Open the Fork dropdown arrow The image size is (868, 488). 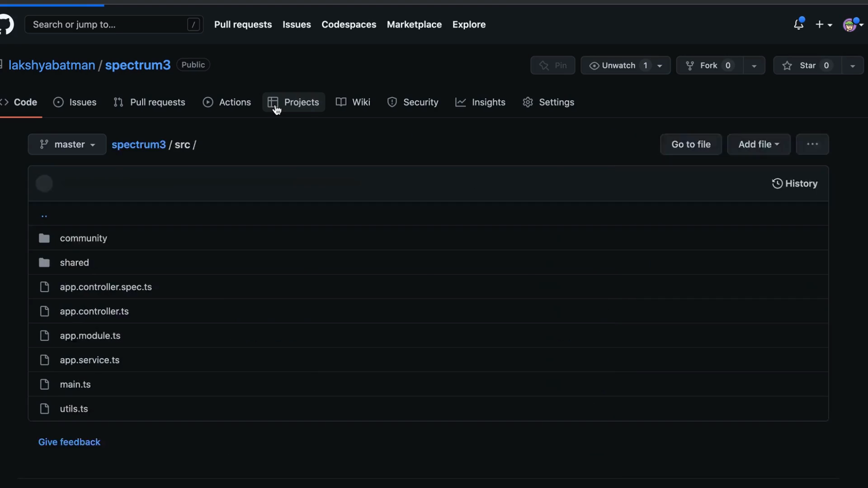(754, 66)
